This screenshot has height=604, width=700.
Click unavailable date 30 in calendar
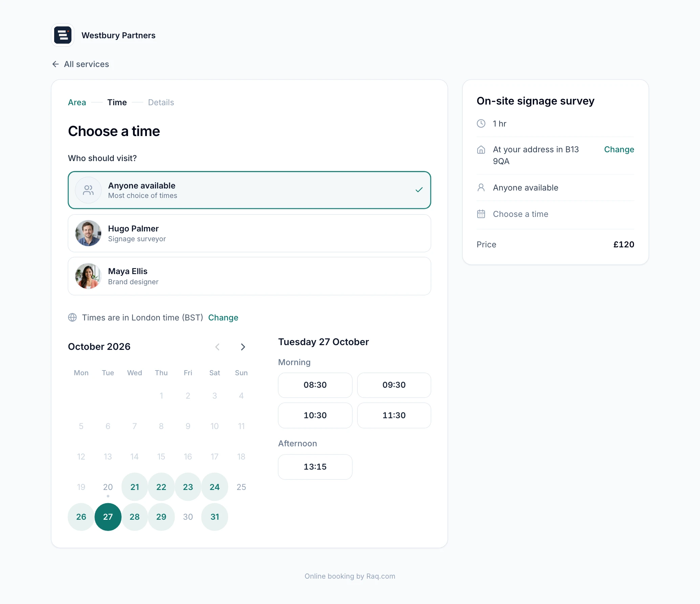(x=188, y=517)
